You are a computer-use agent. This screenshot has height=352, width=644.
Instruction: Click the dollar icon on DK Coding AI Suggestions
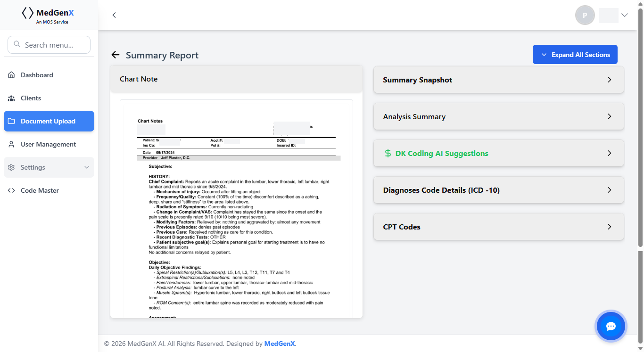pyautogui.click(x=388, y=153)
